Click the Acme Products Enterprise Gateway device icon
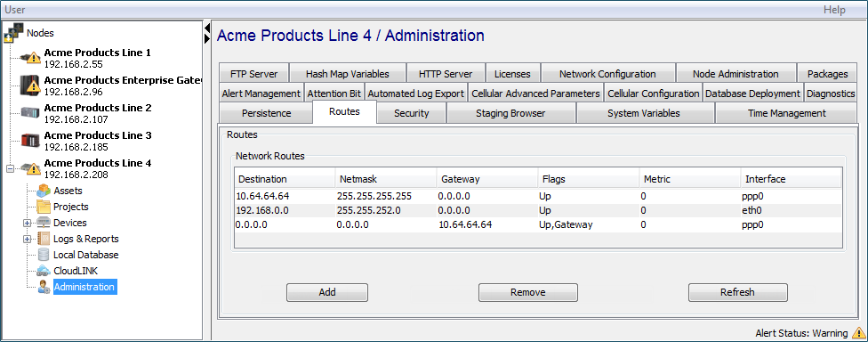Screen dimensions: 868x342 point(30,85)
